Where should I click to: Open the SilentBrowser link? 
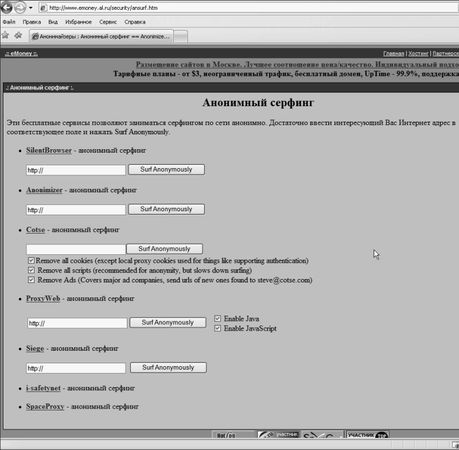click(49, 150)
